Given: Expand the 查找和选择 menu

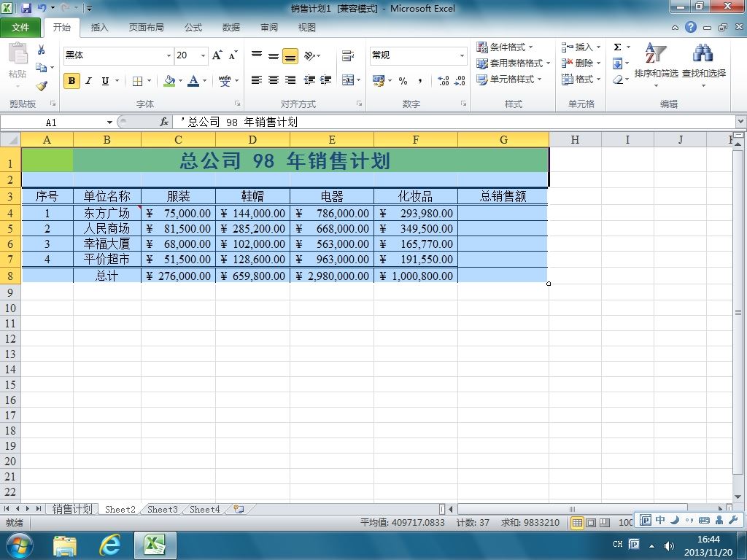Looking at the screenshot, I should [704, 65].
